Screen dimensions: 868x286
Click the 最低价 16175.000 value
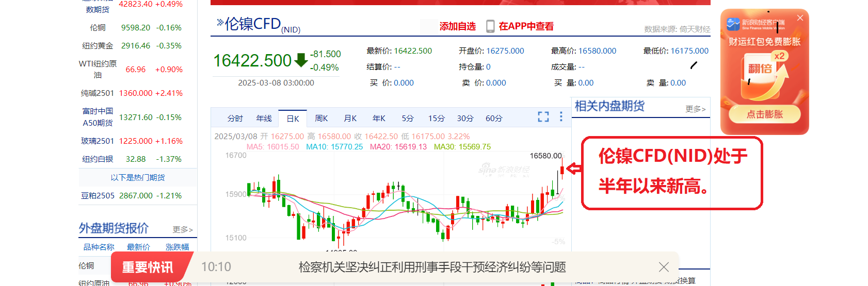689,51
